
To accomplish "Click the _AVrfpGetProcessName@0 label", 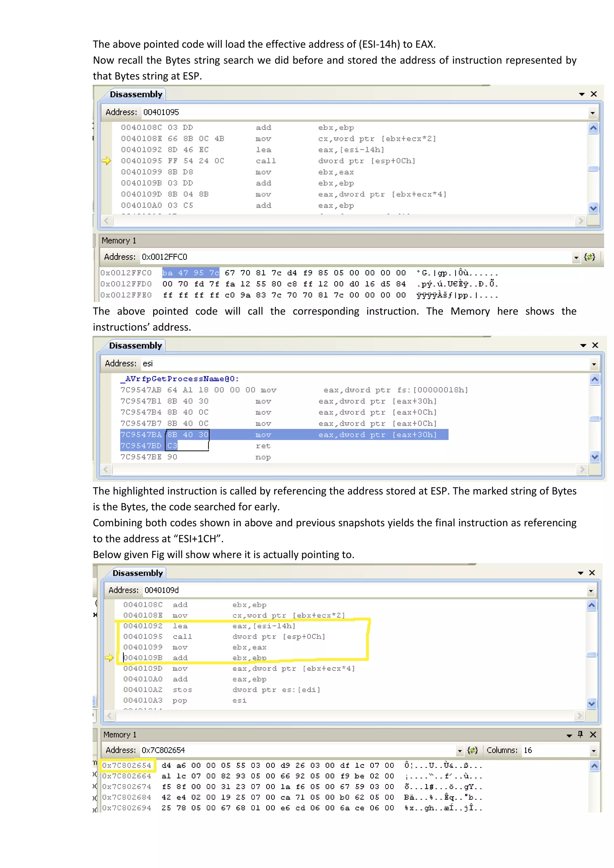I will pos(180,379).
